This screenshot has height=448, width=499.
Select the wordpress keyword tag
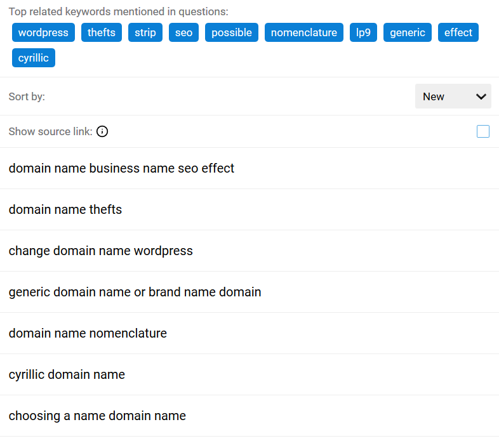(43, 32)
